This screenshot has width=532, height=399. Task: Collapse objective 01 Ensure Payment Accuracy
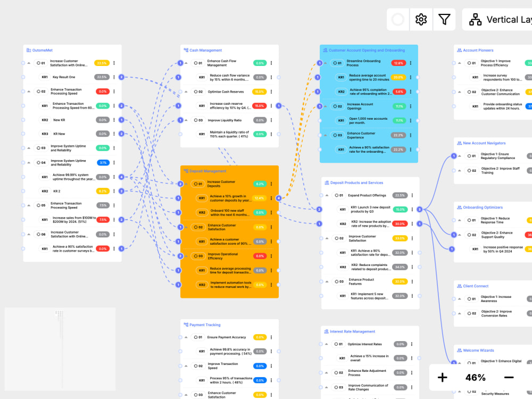coord(186,337)
